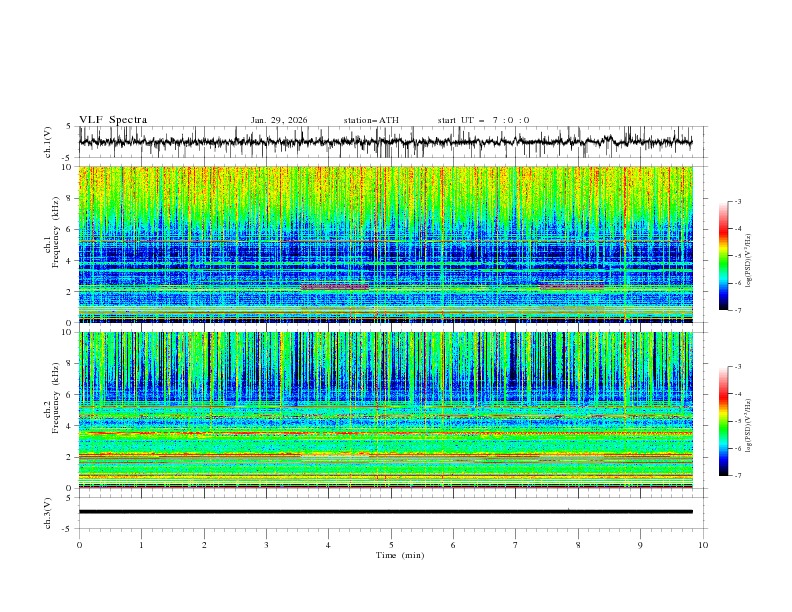Select the date text "Jan. 29, 2026"
Viewport: 792px width, 612px height.
[x=279, y=120]
